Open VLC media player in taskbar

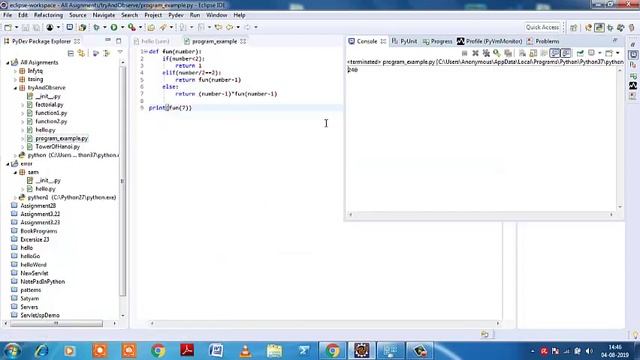[x=245, y=351]
